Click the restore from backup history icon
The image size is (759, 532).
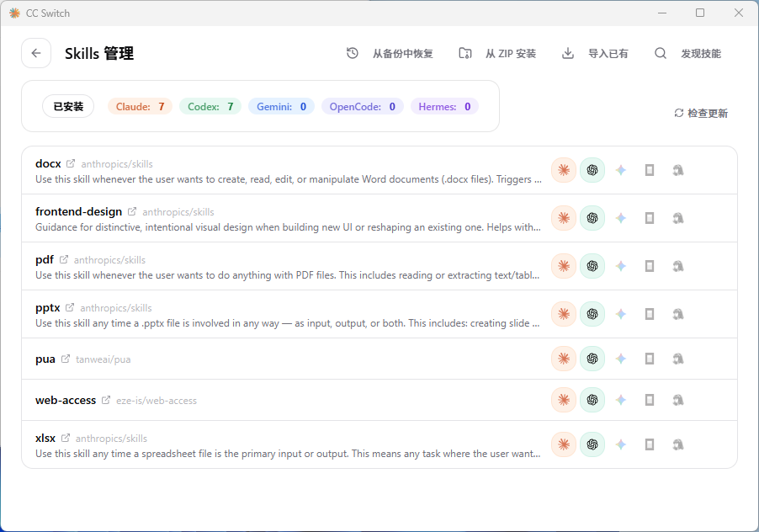click(x=353, y=53)
